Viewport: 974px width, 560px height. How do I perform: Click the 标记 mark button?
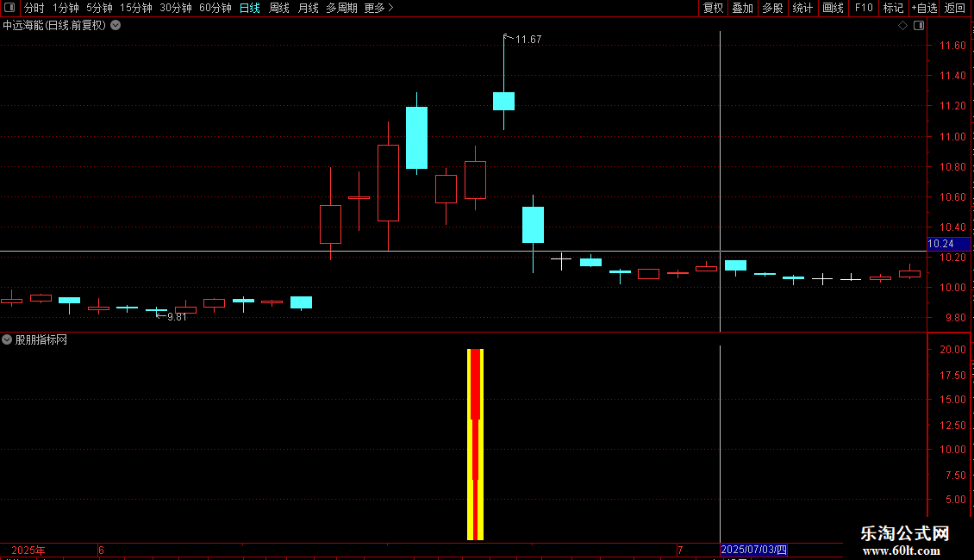pos(893,8)
